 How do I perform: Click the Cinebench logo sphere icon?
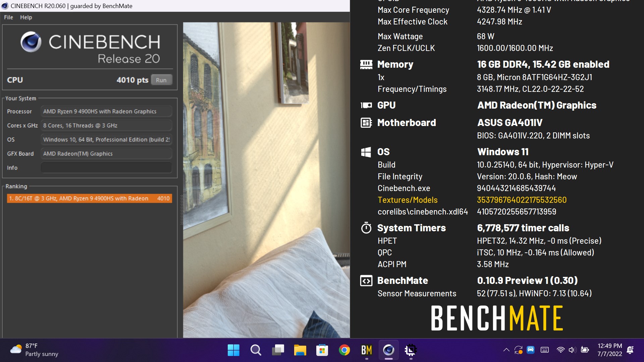pyautogui.click(x=31, y=42)
